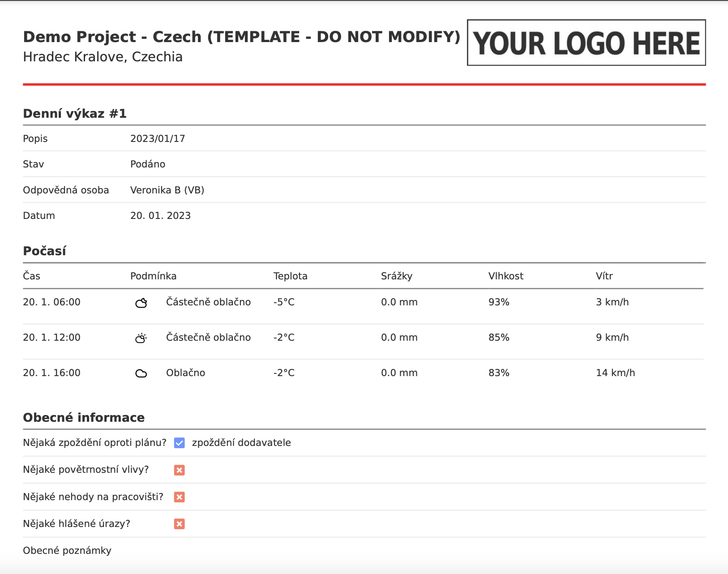Click the Vítr column header
This screenshot has height=574, width=728.
[604, 276]
